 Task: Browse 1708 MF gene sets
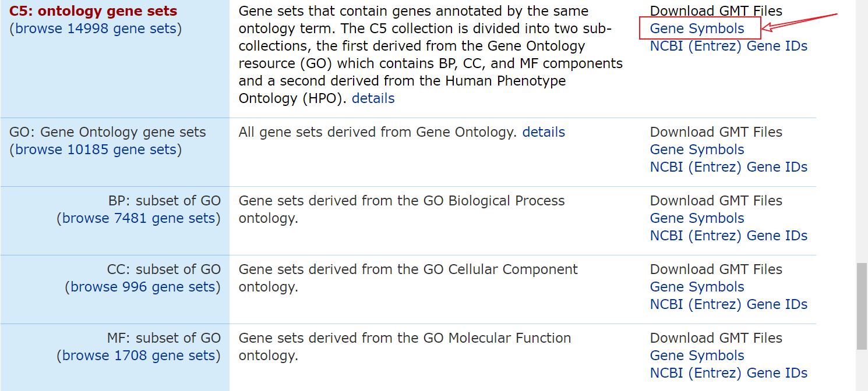pos(139,356)
